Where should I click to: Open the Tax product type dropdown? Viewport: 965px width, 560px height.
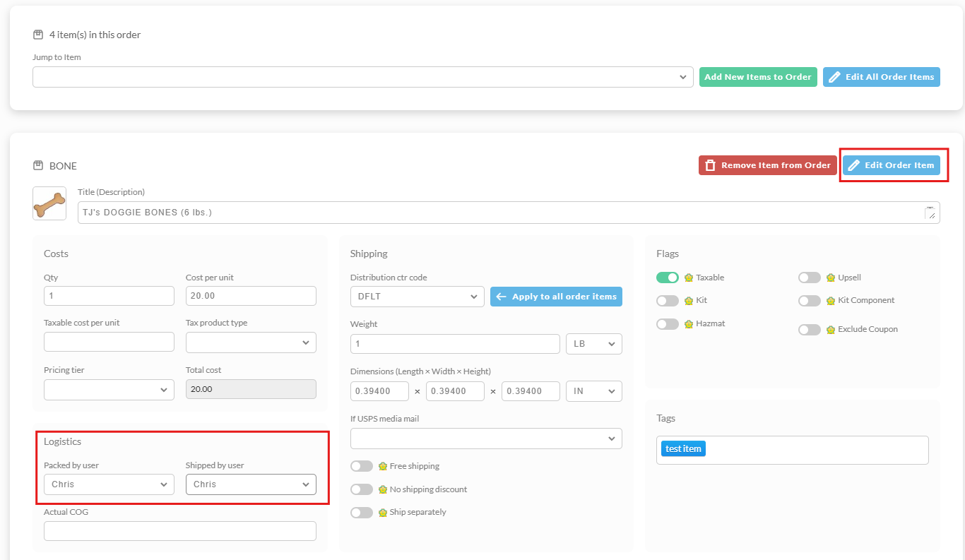pos(251,342)
